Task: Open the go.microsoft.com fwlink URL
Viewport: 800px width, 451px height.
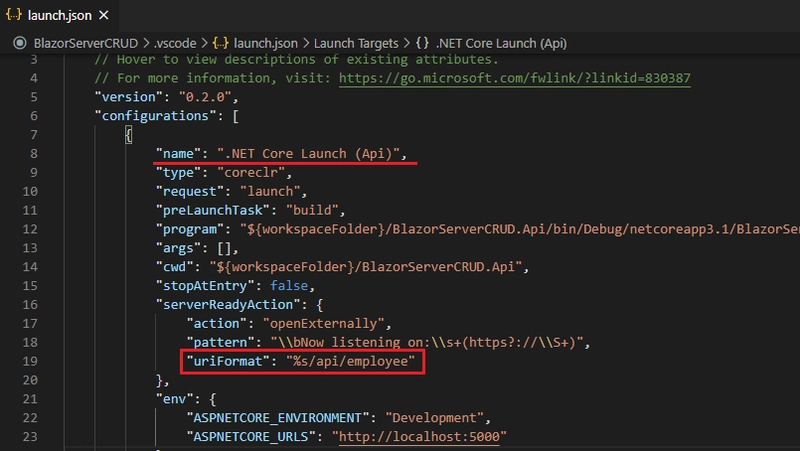Action: pos(515,78)
